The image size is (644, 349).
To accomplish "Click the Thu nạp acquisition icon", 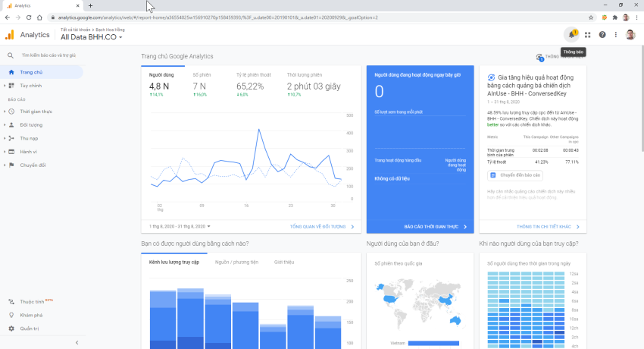I will click(x=11, y=139).
